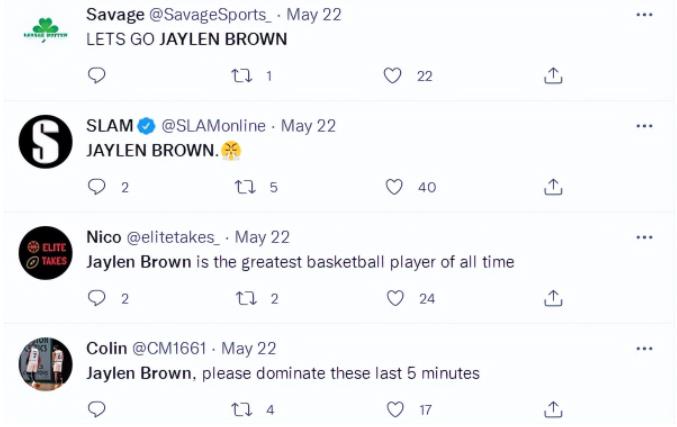
Task: Reply to SLAM's JAYLEN BROWN tweet
Action: click(97, 187)
